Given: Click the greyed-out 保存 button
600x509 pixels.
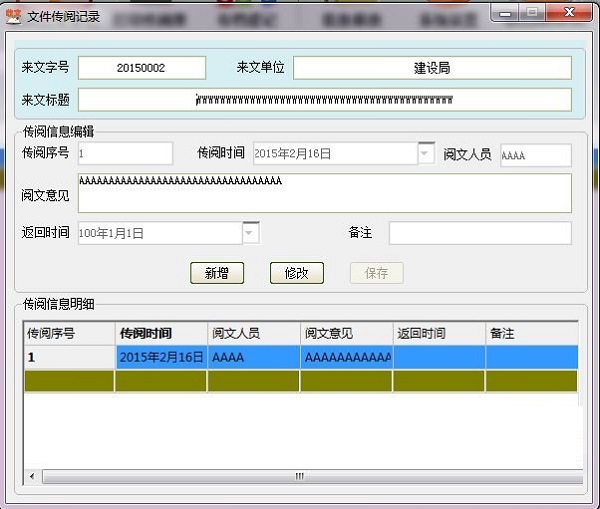Looking at the screenshot, I should 377,273.
